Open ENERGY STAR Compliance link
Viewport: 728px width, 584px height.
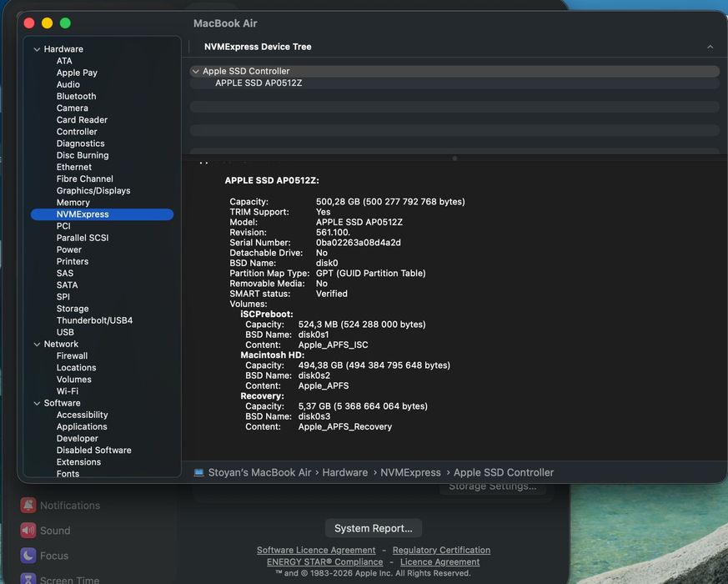point(324,562)
